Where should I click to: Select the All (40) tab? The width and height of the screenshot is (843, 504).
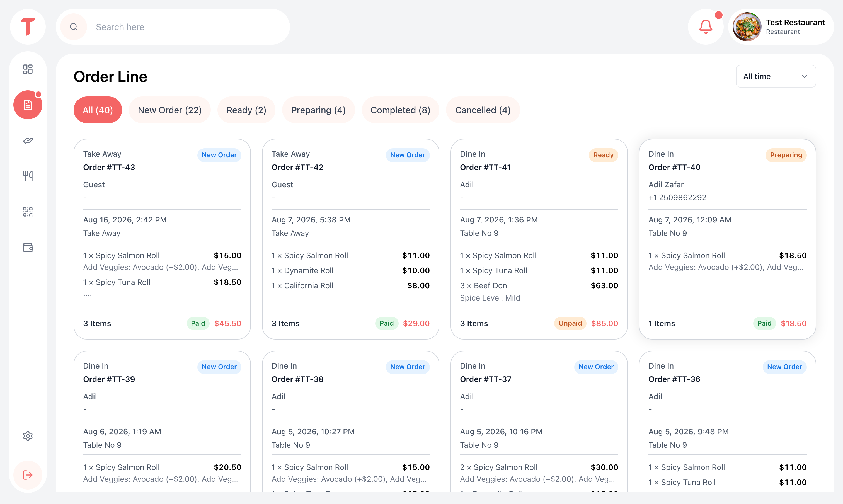tap(98, 110)
